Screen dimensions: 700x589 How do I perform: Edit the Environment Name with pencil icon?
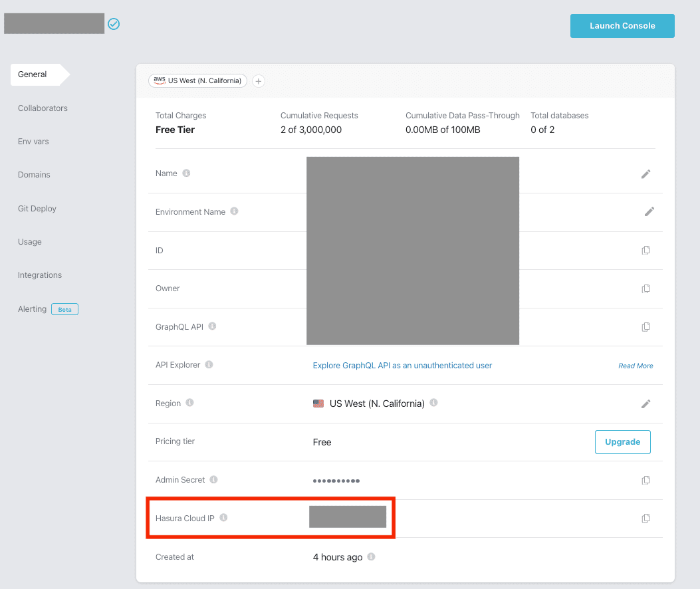pyautogui.click(x=649, y=212)
